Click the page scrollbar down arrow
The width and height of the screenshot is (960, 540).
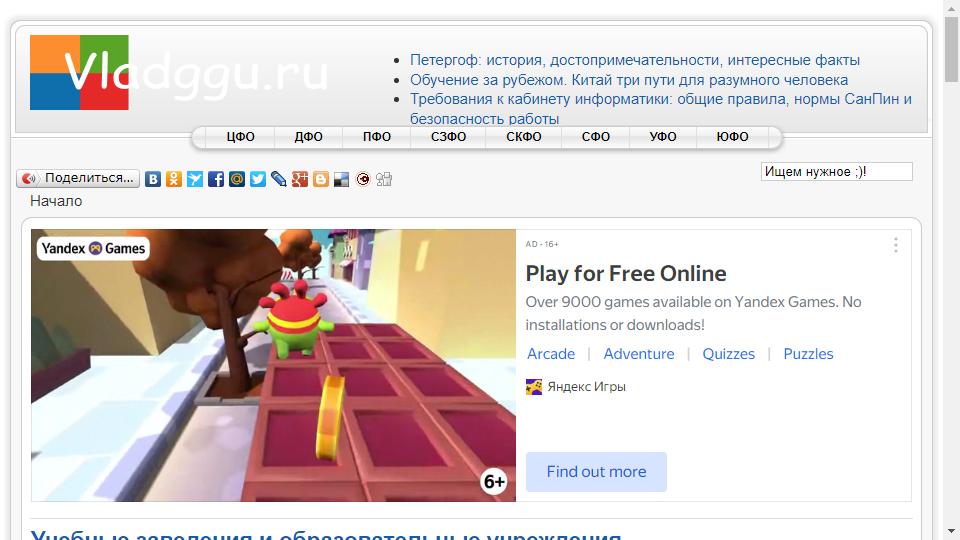(950, 530)
